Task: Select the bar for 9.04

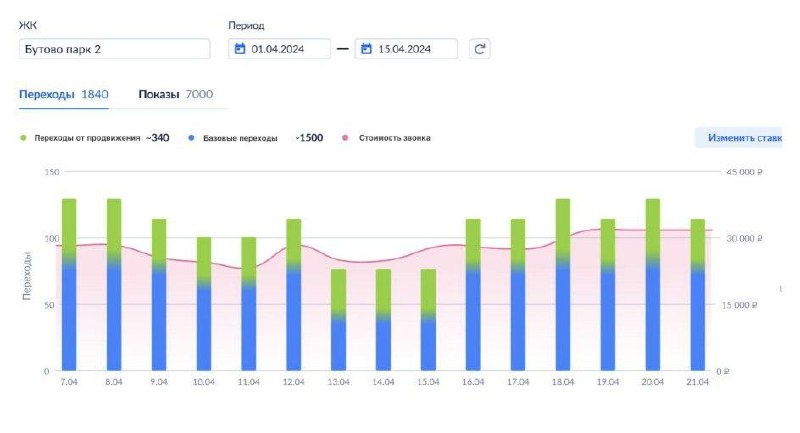Action: [x=159, y=295]
